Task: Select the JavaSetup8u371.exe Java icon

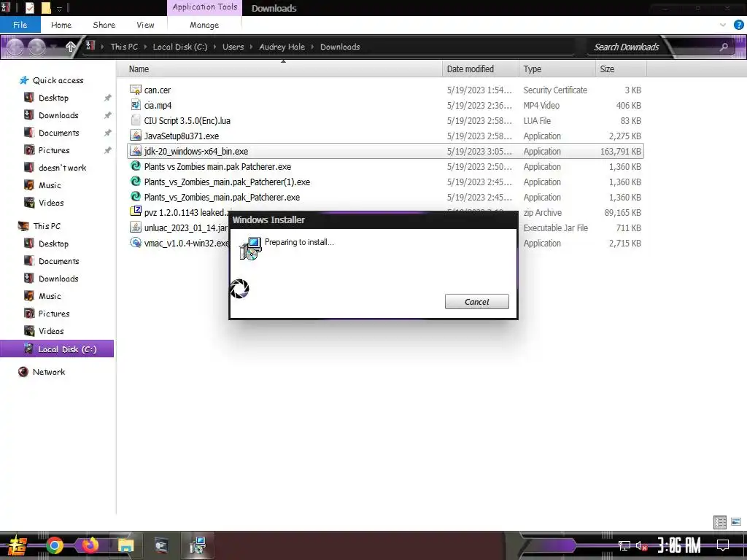Action: coord(136,135)
